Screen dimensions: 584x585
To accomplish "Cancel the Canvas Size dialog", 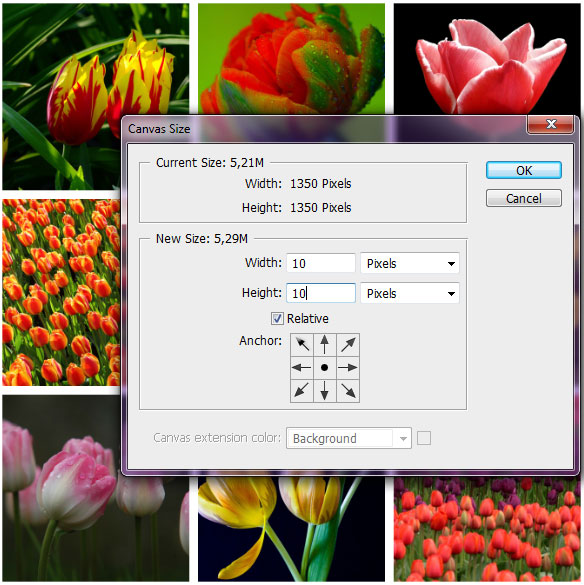I will pos(524,198).
